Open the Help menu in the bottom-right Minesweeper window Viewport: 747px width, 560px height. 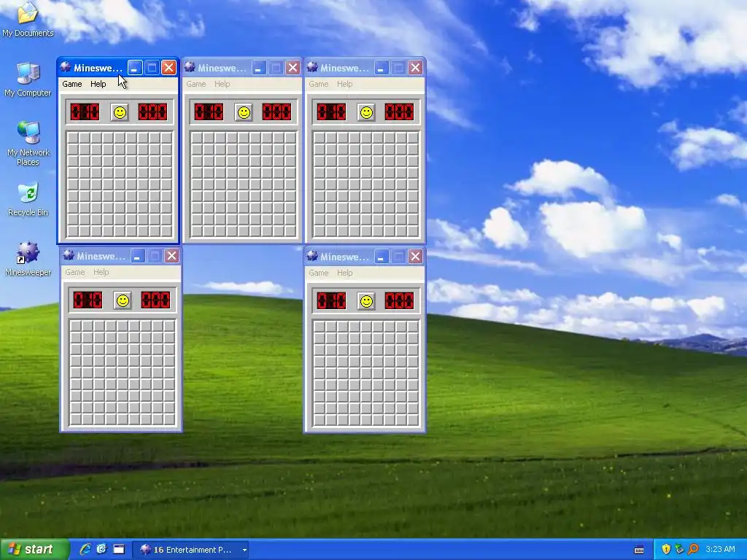tap(344, 273)
